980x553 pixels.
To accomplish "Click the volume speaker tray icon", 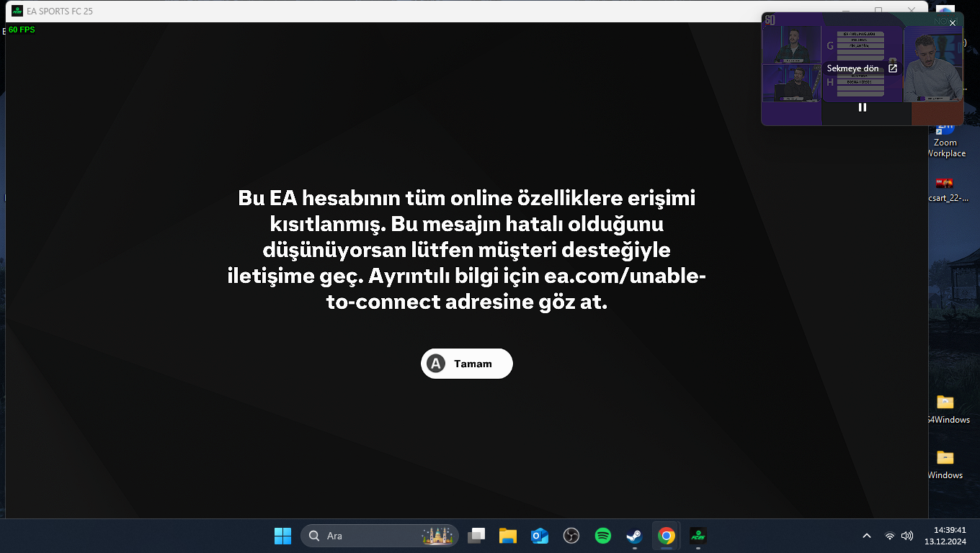I will 907,536.
